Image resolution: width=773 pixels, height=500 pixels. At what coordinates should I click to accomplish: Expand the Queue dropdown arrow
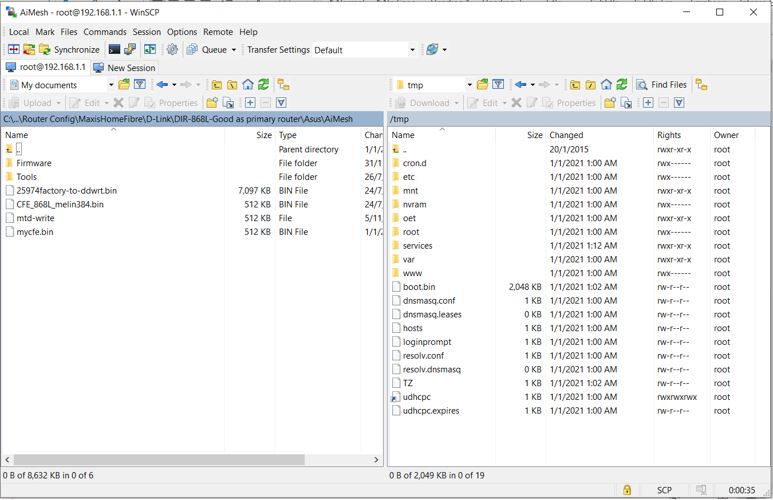pyautogui.click(x=234, y=49)
